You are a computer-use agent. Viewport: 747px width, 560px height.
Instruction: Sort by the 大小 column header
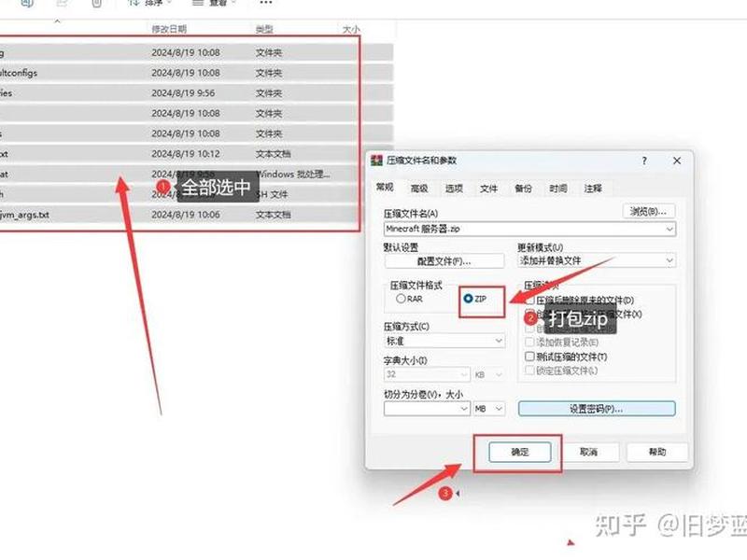pyautogui.click(x=351, y=29)
